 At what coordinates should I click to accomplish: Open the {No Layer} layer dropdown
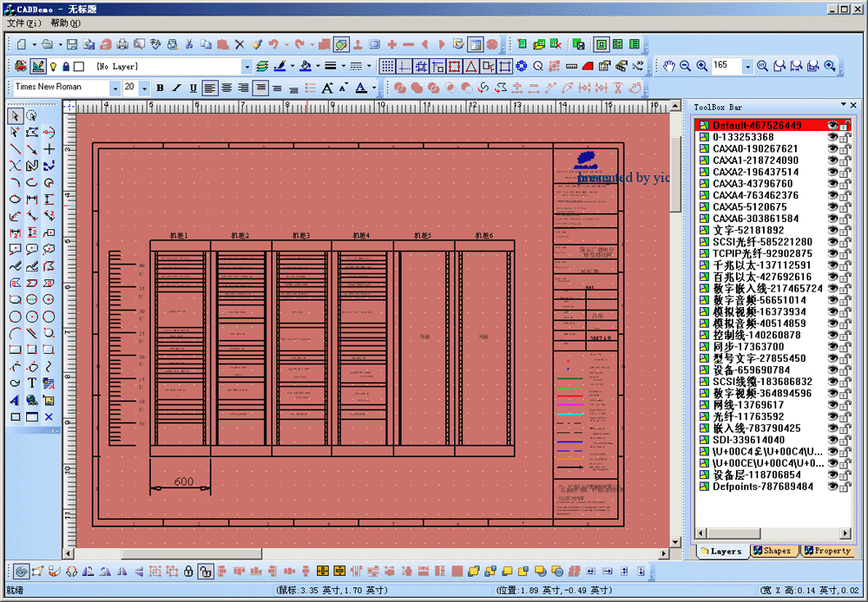[x=246, y=66]
